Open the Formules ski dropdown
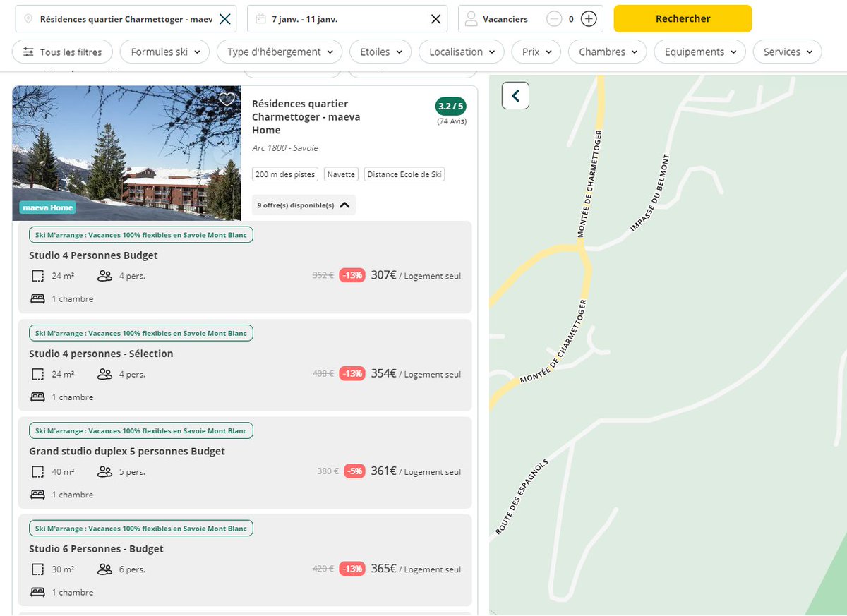This screenshot has height=616, width=847. tap(165, 52)
